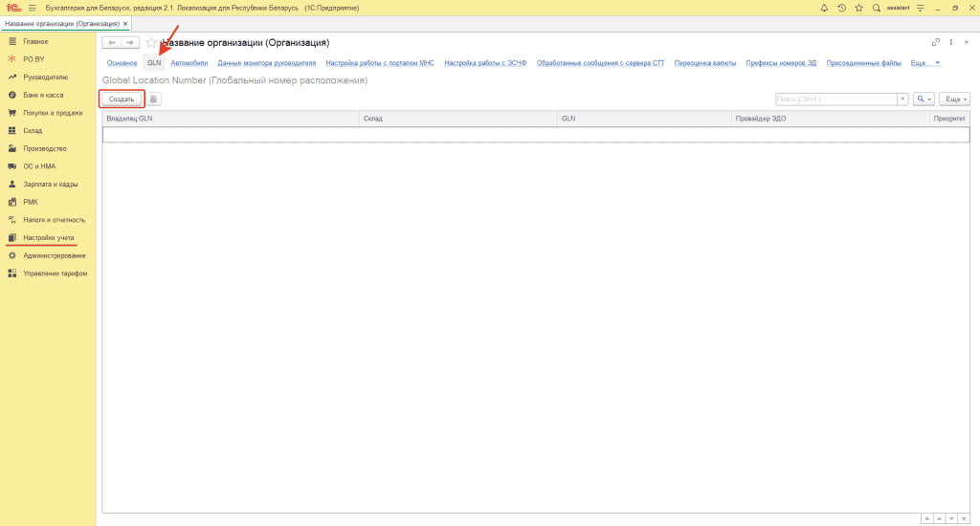Open favorites star in title bar

pyautogui.click(x=858, y=8)
